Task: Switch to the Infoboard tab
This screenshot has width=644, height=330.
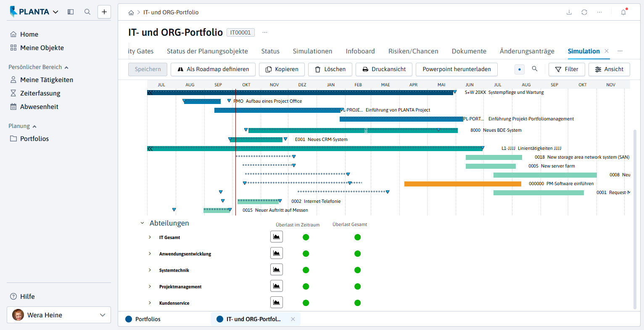Action: click(x=360, y=51)
